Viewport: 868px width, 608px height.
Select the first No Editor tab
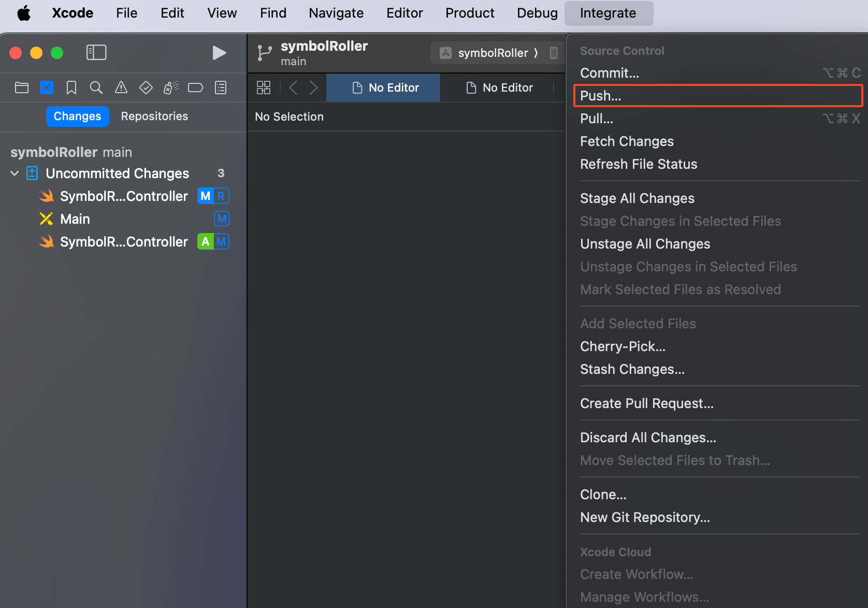click(383, 88)
